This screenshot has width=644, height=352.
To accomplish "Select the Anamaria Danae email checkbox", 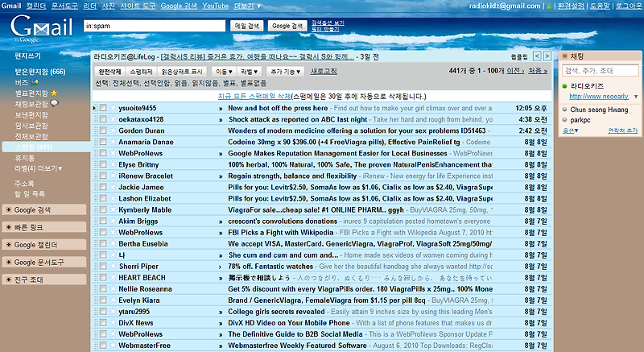I will (103, 142).
